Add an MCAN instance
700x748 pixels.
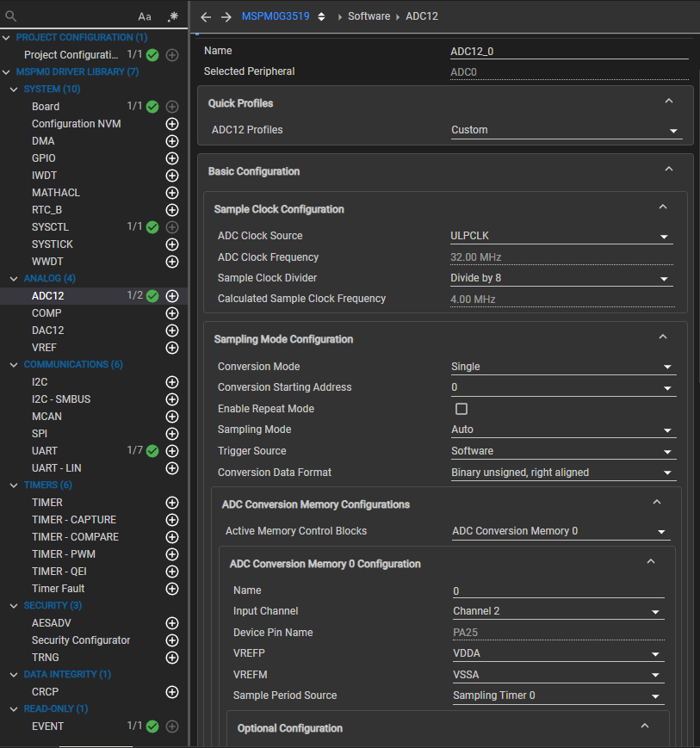tap(172, 417)
